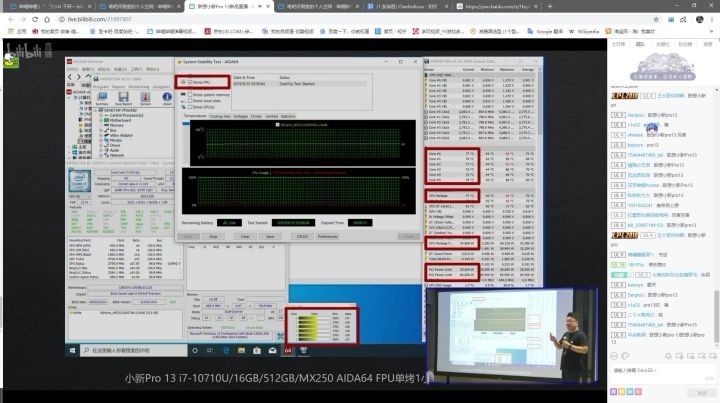Screen dimensions: 720x403
Task: Expand Audio tree node
Action: [101, 151]
